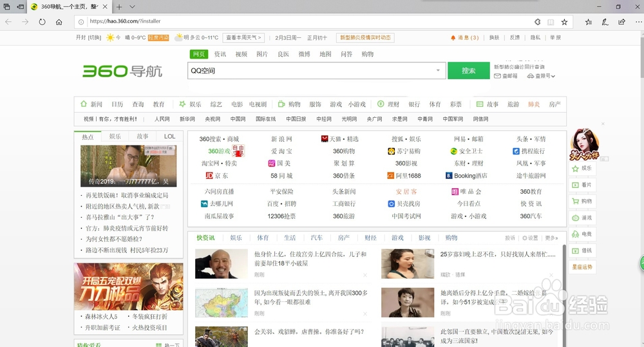The height and width of the screenshot is (347, 644).
Task: Open headline 喜马拉雅山"出大事"了?
Action: pos(120,217)
